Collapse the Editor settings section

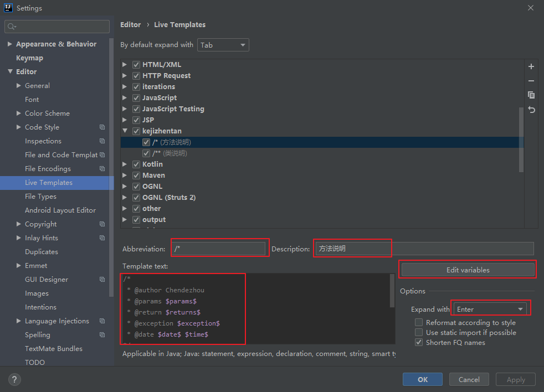[10, 72]
